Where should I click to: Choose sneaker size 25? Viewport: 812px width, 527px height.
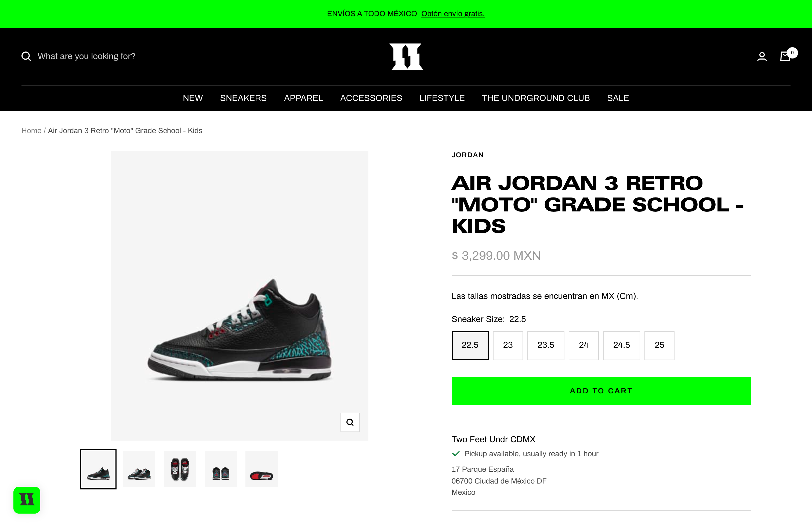pyautogui.click(x=659, y=345)
